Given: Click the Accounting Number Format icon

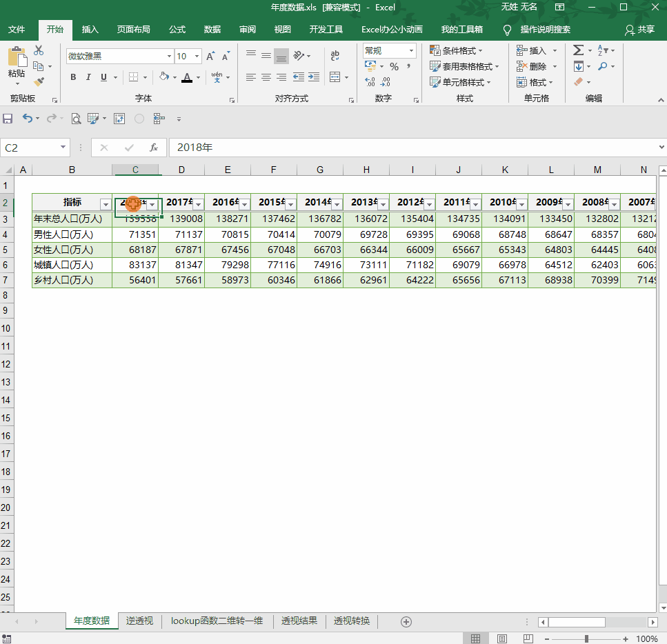Looking at the screenshot, I should (370, 66).
